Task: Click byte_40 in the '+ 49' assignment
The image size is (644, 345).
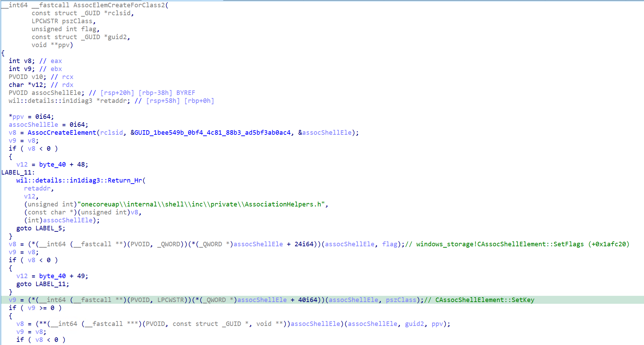Action: coord(52,276)
